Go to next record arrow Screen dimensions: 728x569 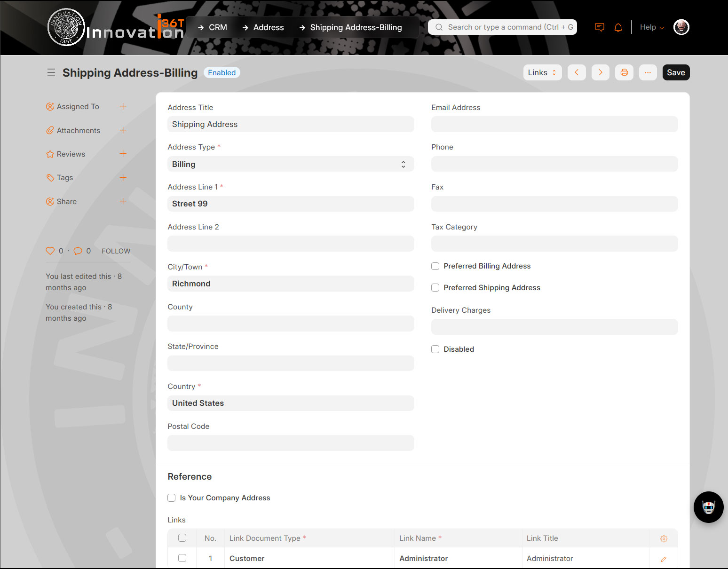click(600, 72)
